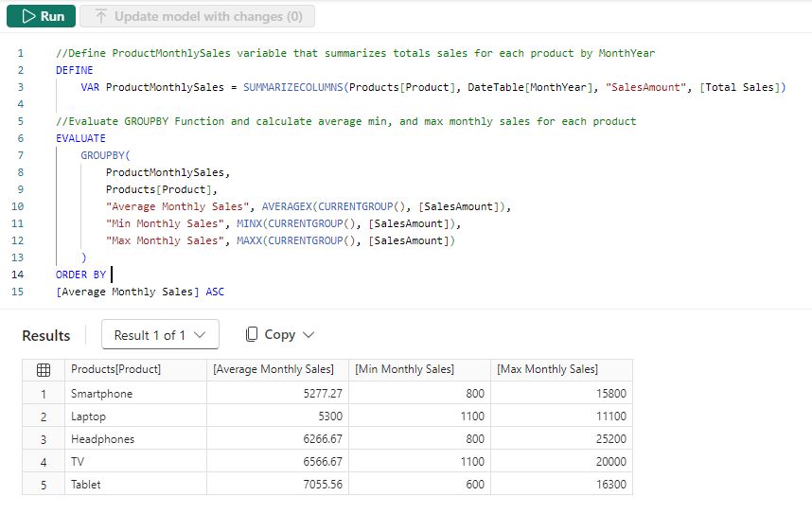
Task: Select the [Average Monthly Sales] column header
Action: [x=274, y=369]
